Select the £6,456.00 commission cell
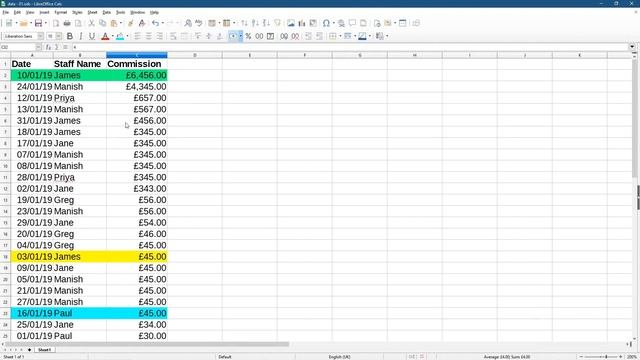This screenshot has height=360, width=640. 137,76
